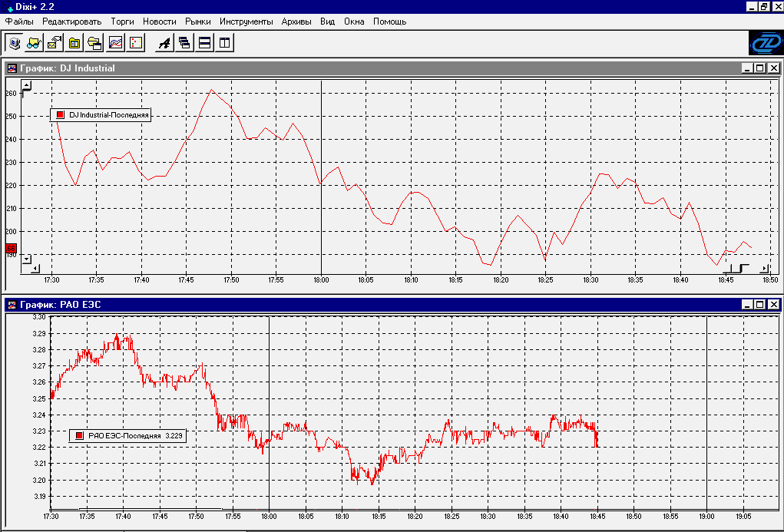Click the cascade windows toolbar icon
The image size is (784, 532).
point(184,43)
